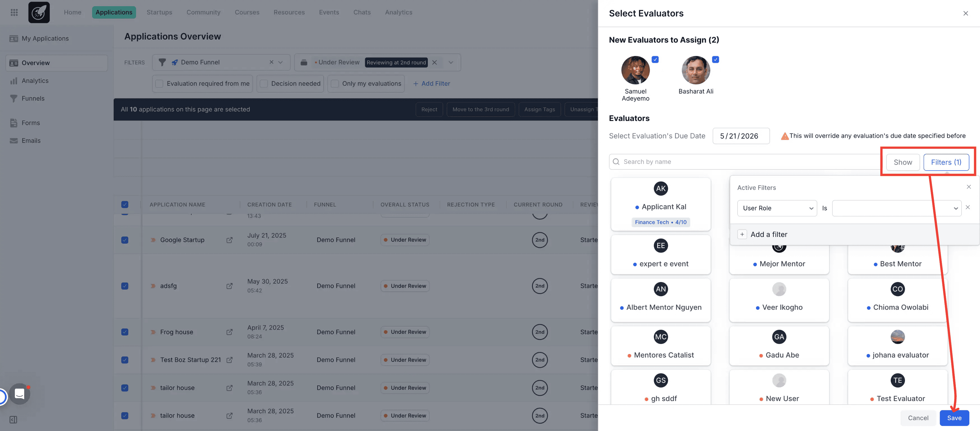Click the evaluation due date field
The height and width of the screenshot is (431, 980).
pos(741,136)
